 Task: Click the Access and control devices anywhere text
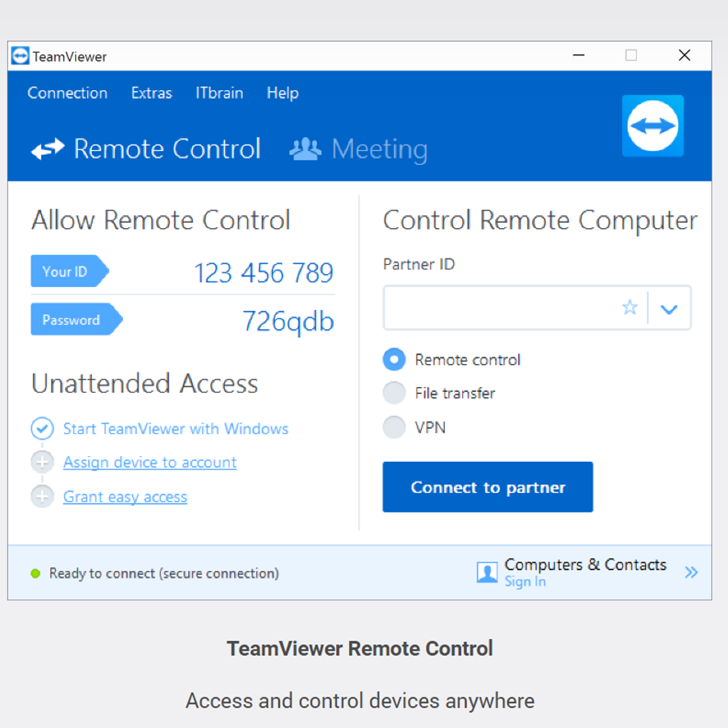pyautogui.click(x=360, y=701)
